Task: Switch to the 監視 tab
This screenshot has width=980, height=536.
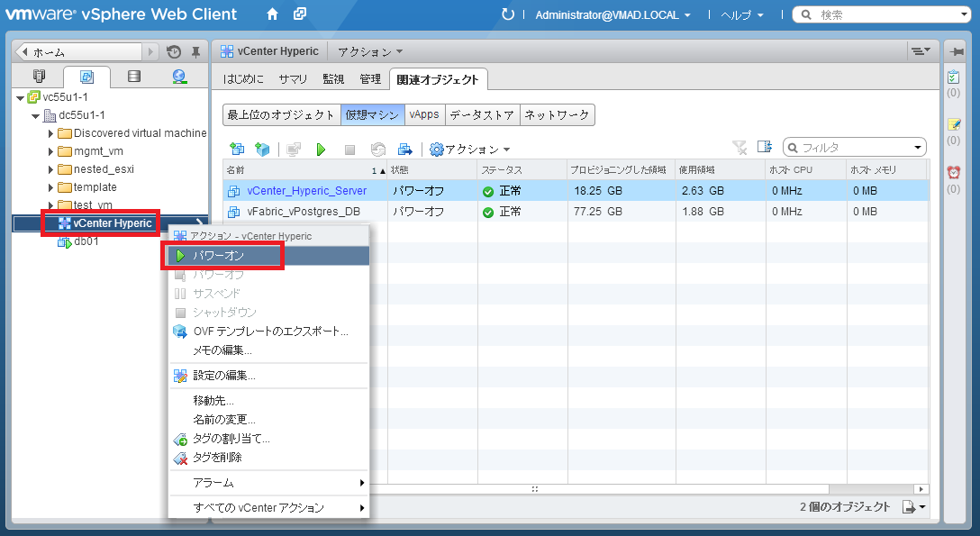Action: pos(333,79)
